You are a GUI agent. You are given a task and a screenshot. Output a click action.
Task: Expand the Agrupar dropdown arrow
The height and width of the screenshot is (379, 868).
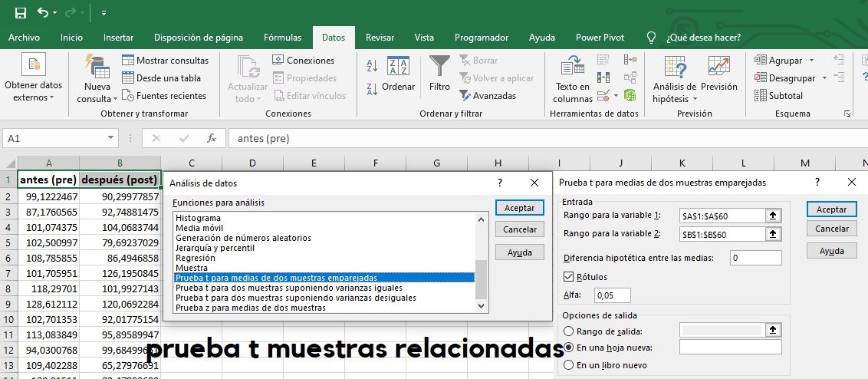tap(811, 61)
